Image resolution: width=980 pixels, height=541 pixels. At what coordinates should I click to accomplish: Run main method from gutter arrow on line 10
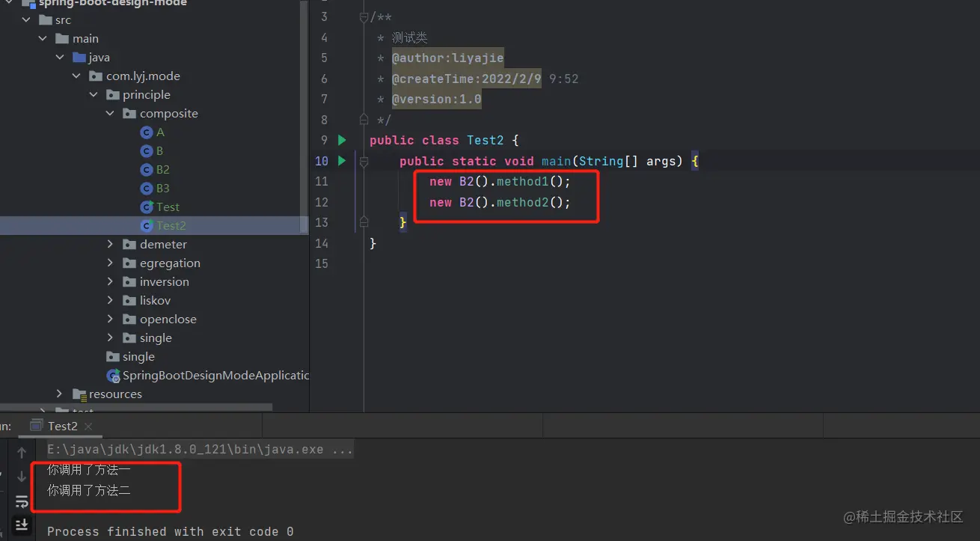click(x=342, y=160)
